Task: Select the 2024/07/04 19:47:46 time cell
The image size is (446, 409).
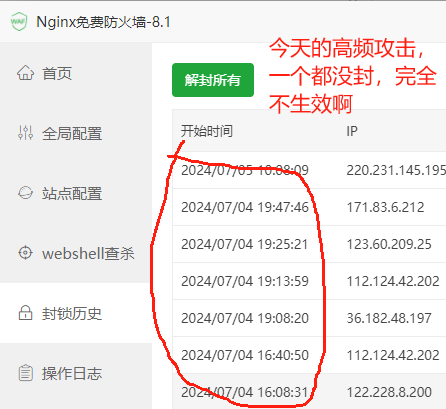Action: coord(245,207)
